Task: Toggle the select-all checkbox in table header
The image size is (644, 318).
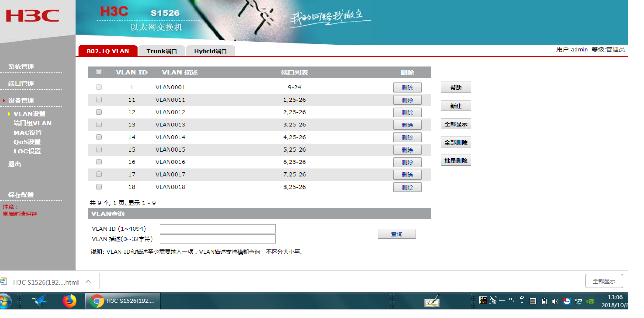Action: click(99, 72)
